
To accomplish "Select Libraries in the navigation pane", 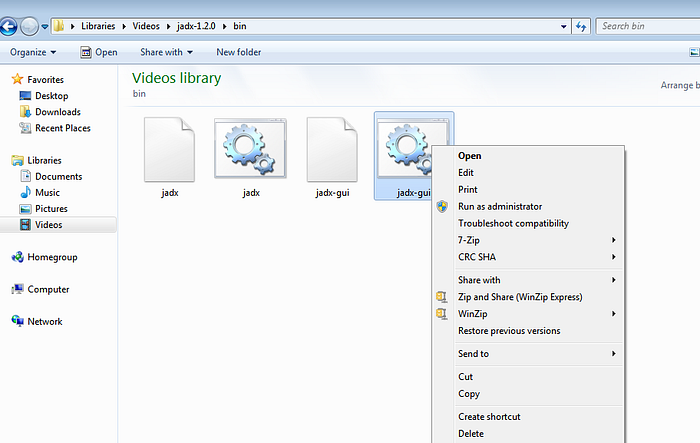I will [x=44, y=160].
